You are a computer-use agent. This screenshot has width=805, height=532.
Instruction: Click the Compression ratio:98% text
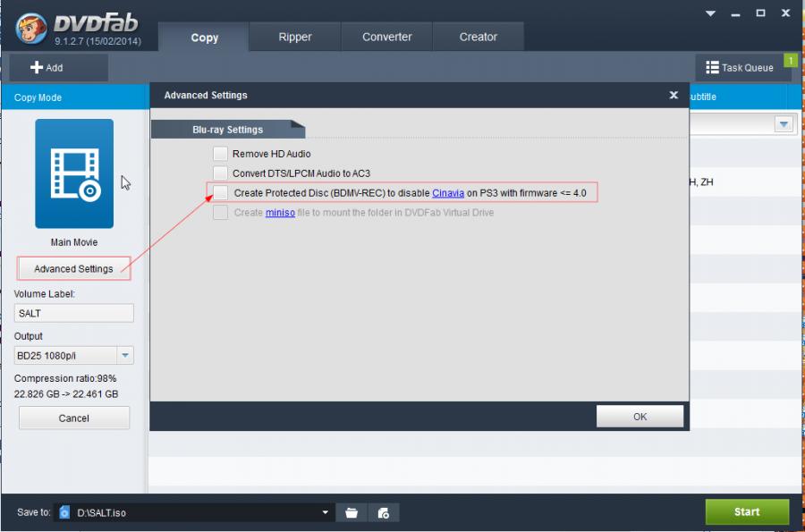65,378
